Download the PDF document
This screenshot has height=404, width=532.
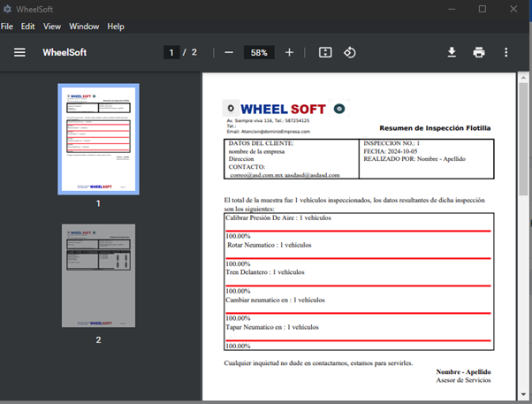(x=452, y=53)
